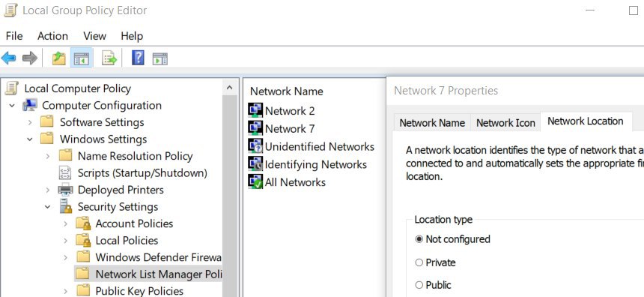Select Scripts (Startup/Shutdown) label in tree
Image resolution: width=644 pixels, height=297 pixels.
tap(142, 173)
